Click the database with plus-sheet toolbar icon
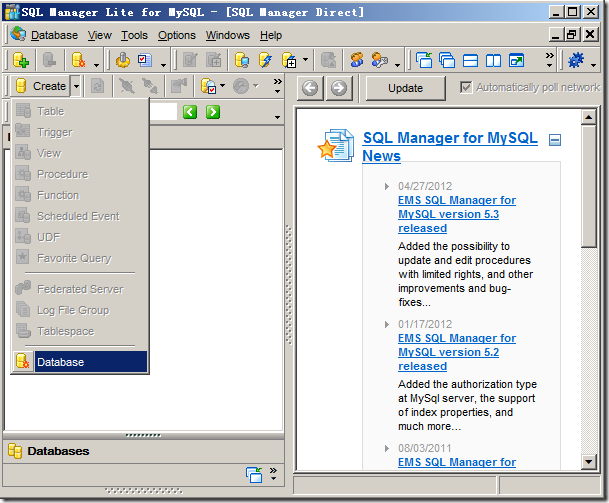Image resolution: width=609 pixels, height=503 pixels. [289, 60]
